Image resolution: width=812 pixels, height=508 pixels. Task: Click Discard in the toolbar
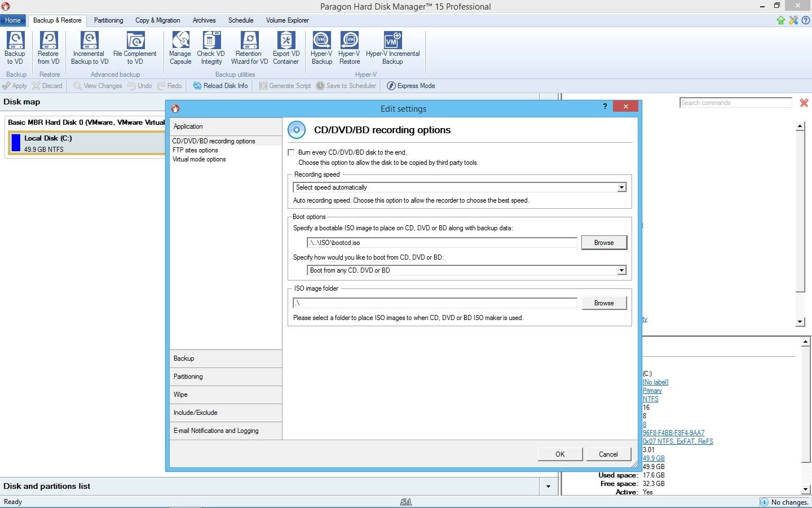coord(47,86)
